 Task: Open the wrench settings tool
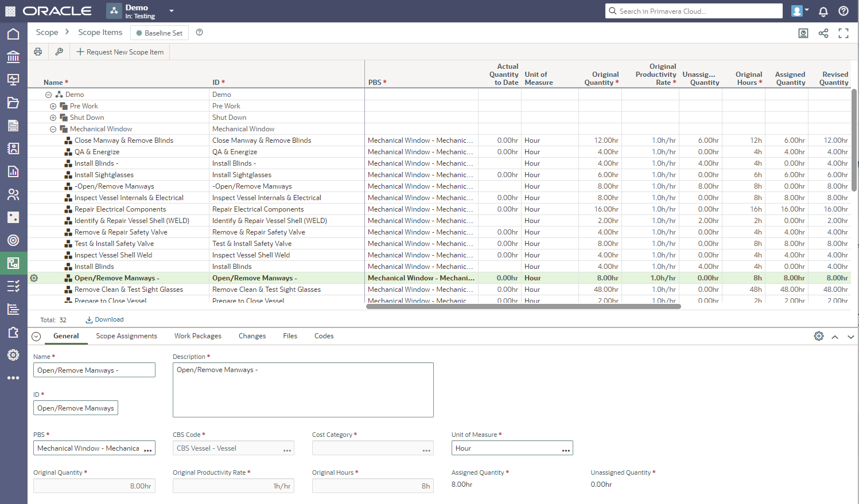(59, 52)
